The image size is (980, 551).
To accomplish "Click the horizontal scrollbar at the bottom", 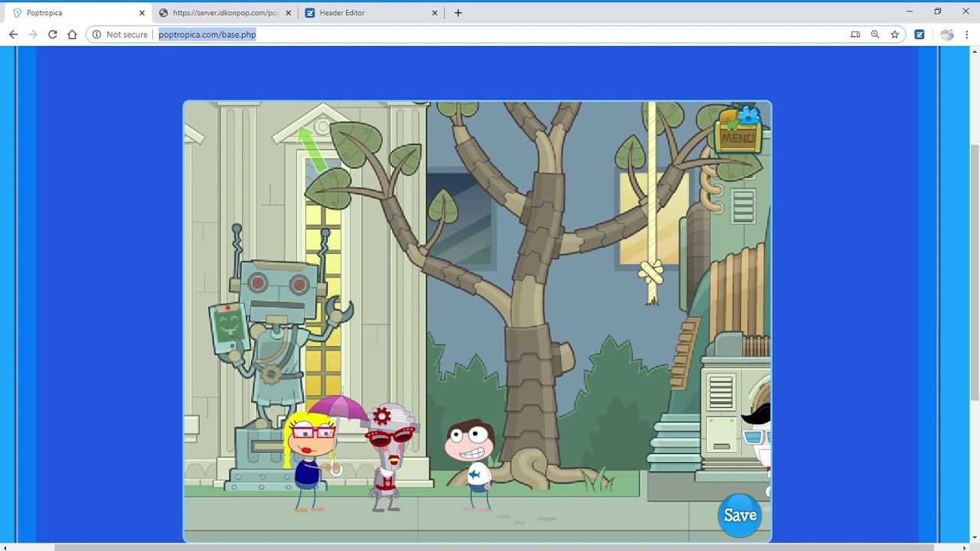I will [x=495, y=547].
